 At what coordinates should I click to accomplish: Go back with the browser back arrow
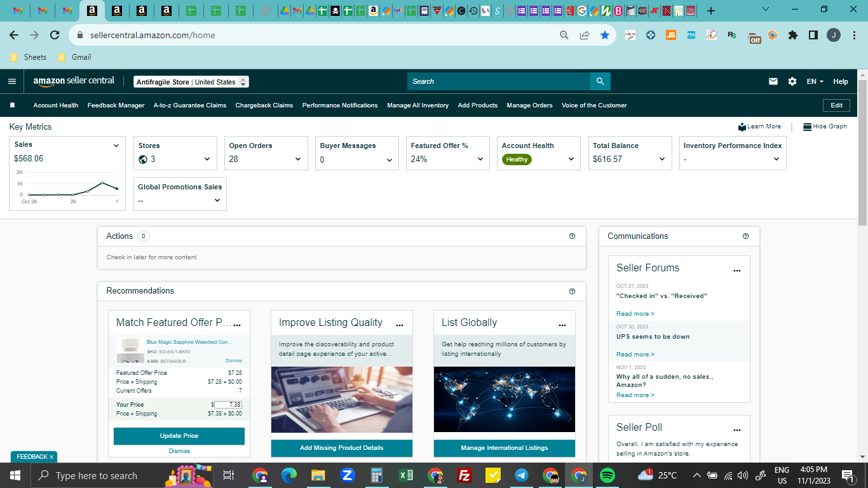point(14,36)
